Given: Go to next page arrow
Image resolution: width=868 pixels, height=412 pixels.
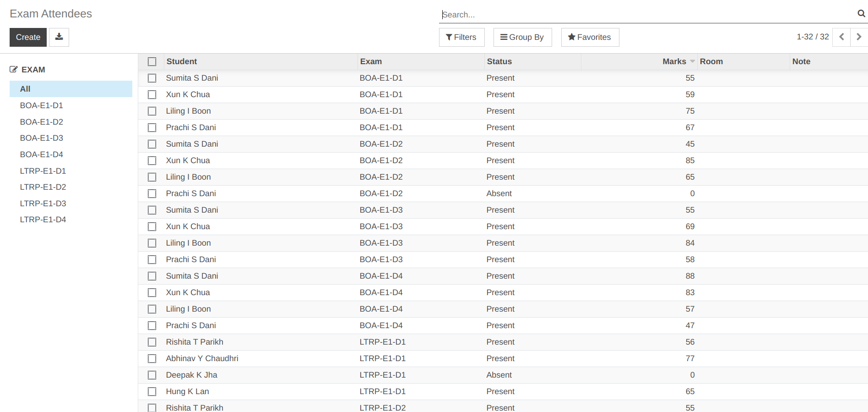Looking at the screenshot, I should point(859,37).
